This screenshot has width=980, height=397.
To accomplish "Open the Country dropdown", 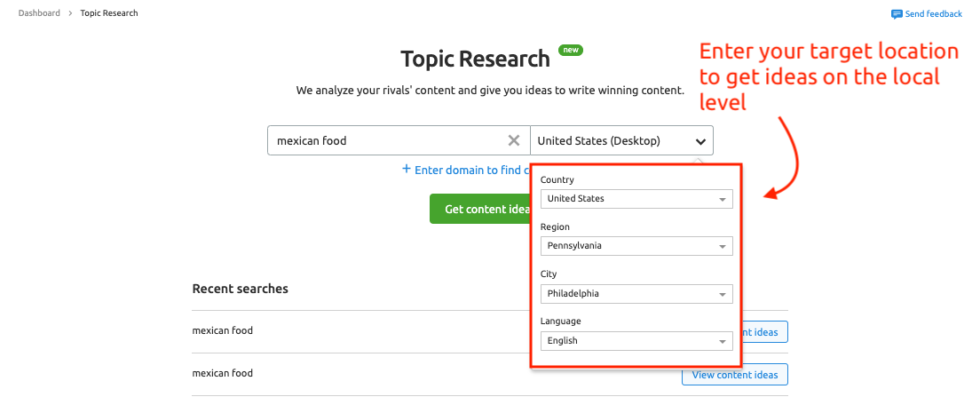I will tap(636, 199).
